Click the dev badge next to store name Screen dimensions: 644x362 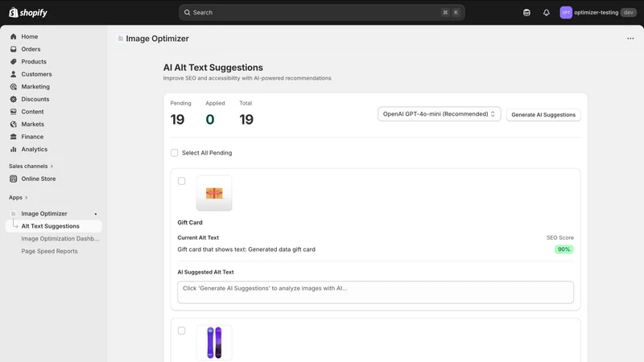click(629, 12)
